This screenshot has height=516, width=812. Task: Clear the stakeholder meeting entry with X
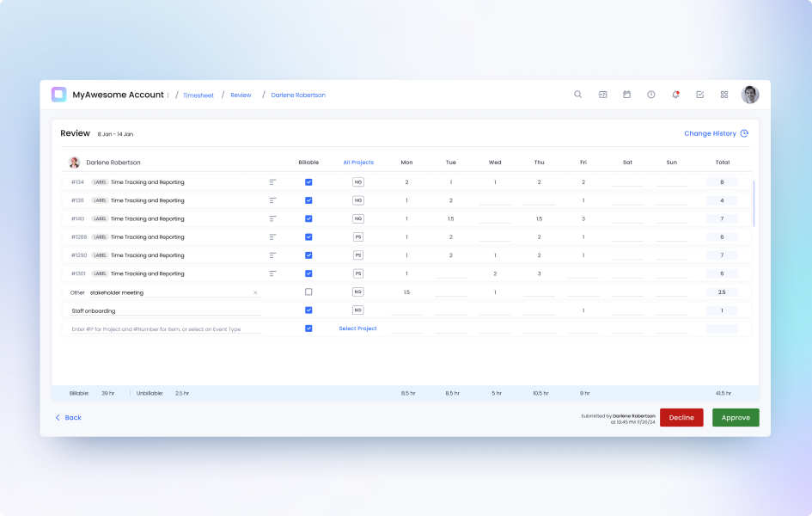pyautogui.click(x=255, y=292)
